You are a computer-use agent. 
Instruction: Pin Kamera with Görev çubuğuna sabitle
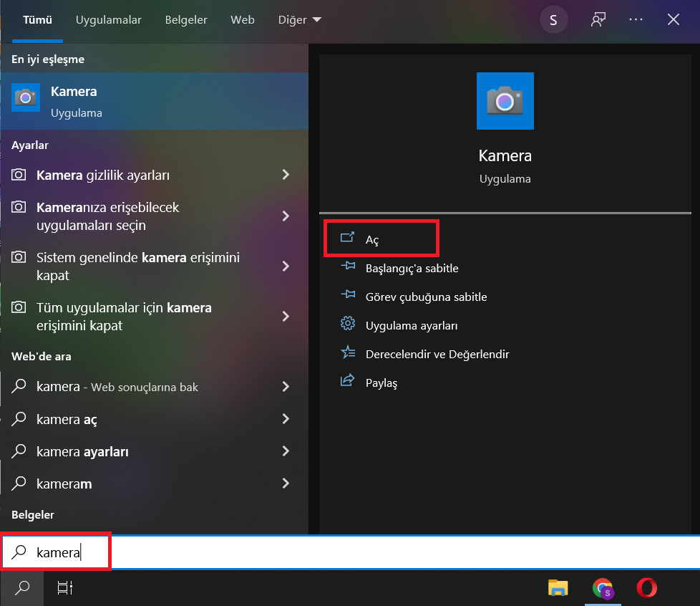click(x=426, y=297)
